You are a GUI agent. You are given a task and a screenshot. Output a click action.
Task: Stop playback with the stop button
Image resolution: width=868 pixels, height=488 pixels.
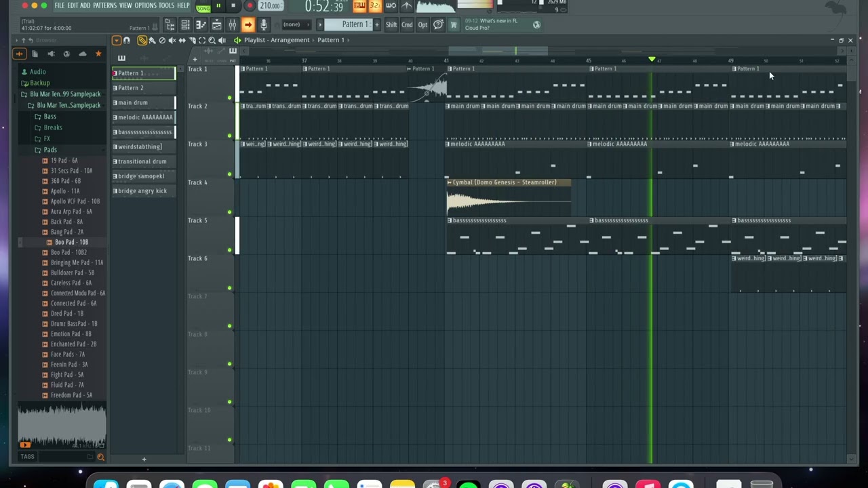pos(233,6)
